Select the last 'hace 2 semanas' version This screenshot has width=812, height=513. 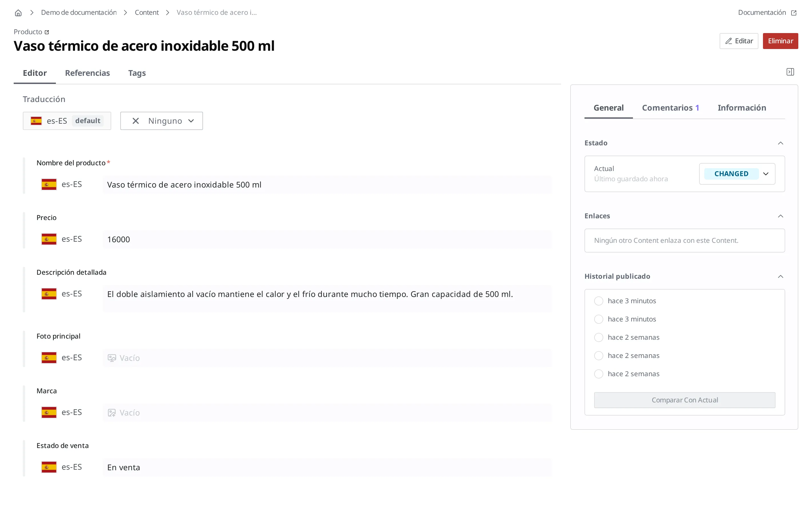[x=598, y=373]
